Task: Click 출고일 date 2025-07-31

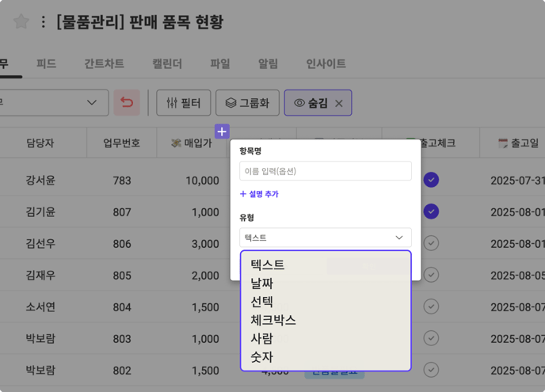Action: 517,181
